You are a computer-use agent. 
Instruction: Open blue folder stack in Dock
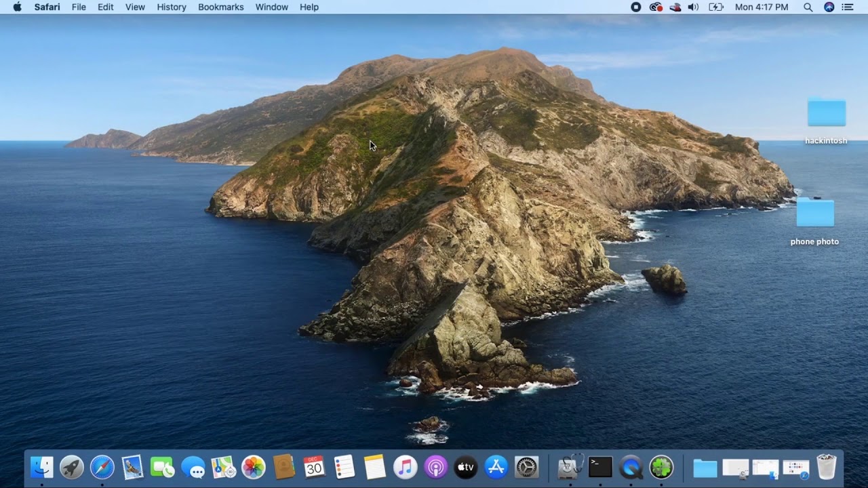pyautogui.click(x=705, y=468)
